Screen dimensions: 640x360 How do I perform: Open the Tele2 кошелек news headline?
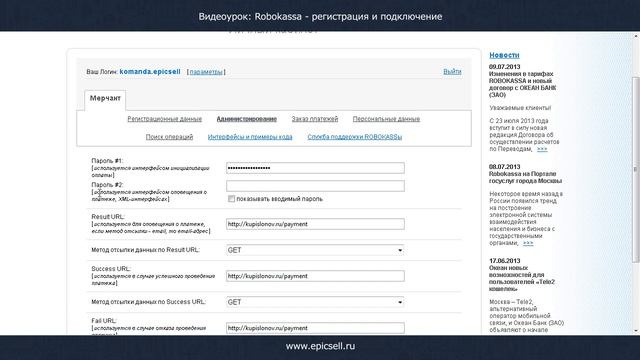[x=522, y=278]
